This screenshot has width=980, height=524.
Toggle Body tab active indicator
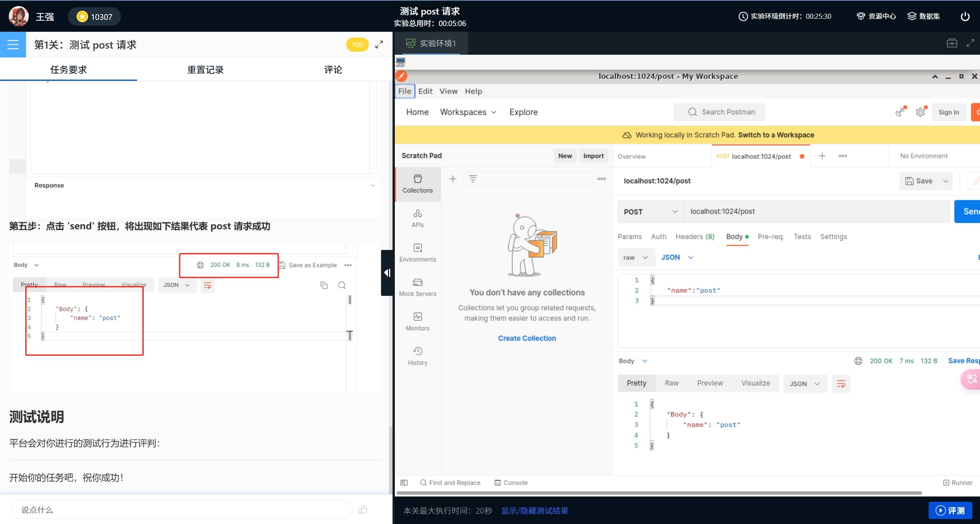click(x=747, y=237)
